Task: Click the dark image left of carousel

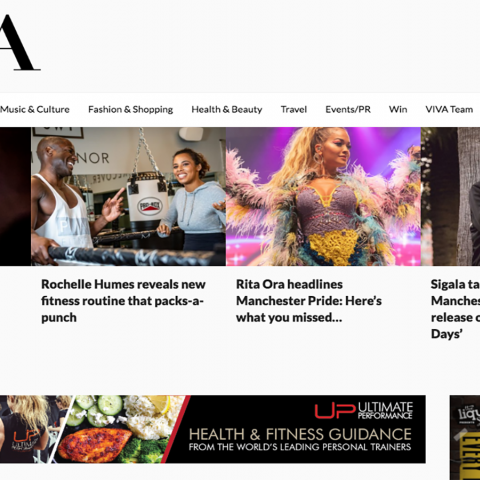Action: click(x=15, y=196)
